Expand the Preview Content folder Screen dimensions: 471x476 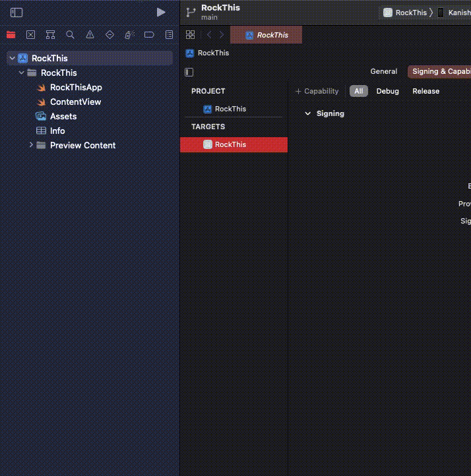pyautogui.click(x=31, y=145)
